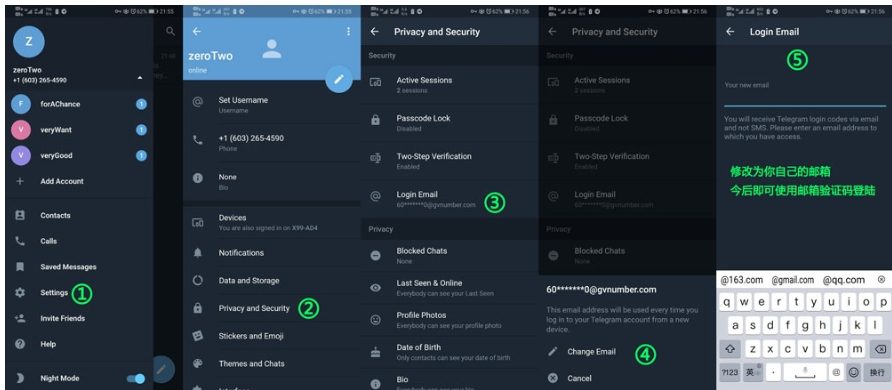Tap the zeroTwo profile picture placeholder
Screen dimensions: 892x390
pos(272,49)
